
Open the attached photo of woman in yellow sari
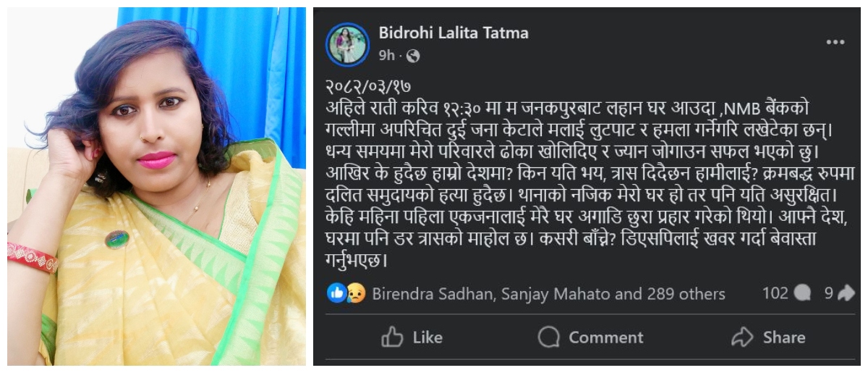pyautogui.click(x=157, y=186)
